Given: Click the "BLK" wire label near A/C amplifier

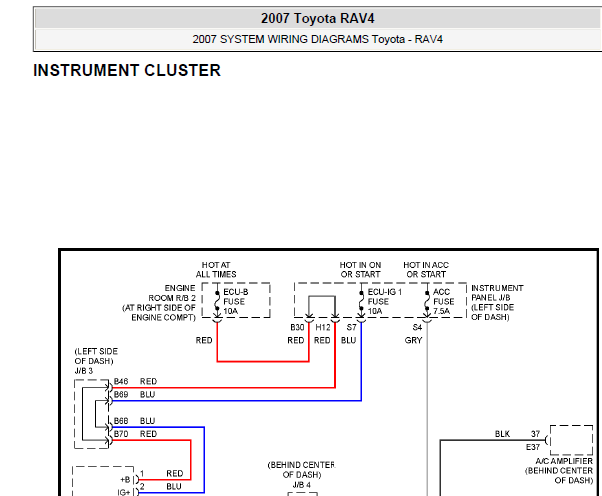Looking at the screenshot, I should point(502,434).
